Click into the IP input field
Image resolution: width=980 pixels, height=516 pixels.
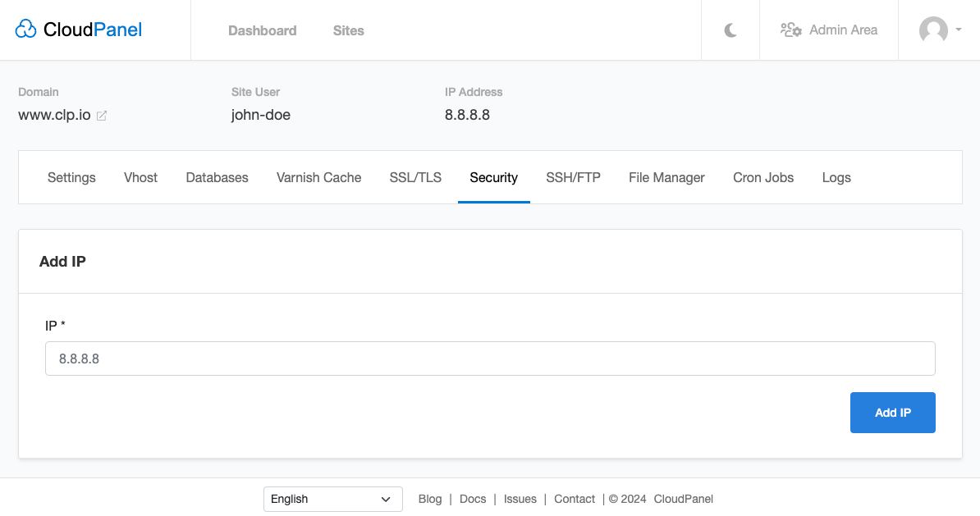click(x=490, y=358)
